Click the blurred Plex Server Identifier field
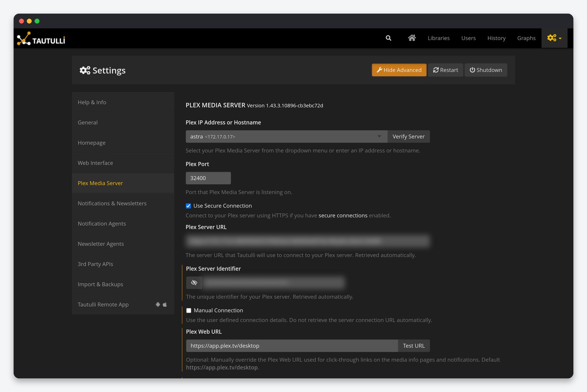The image size is (587, 392). [x=273, y=283]
